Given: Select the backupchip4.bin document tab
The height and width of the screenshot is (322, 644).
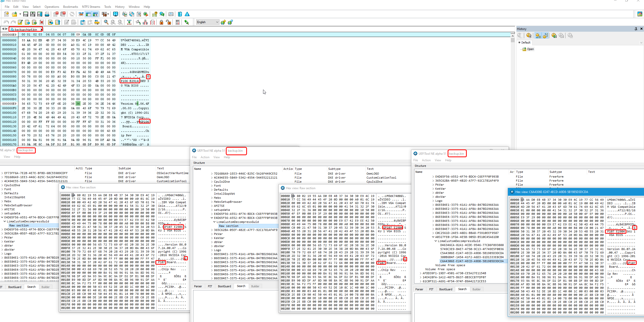Looking at the screenshot, I should tap(26, 29).
